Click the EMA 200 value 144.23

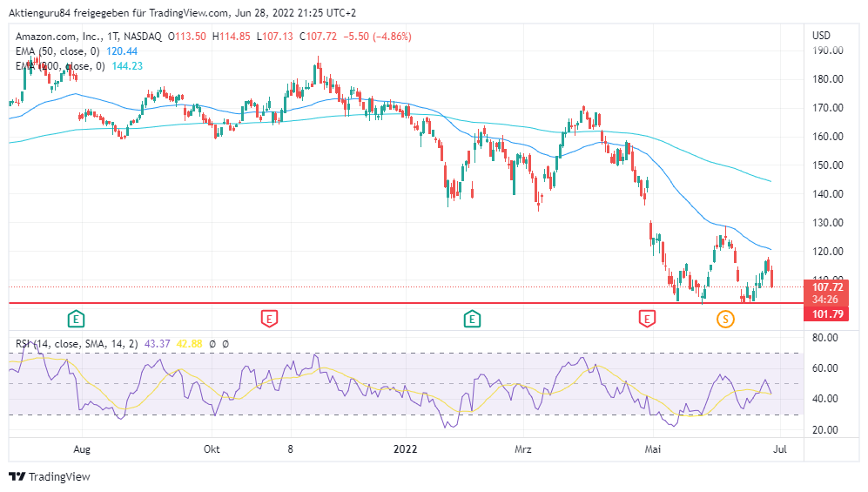point(127,66)
